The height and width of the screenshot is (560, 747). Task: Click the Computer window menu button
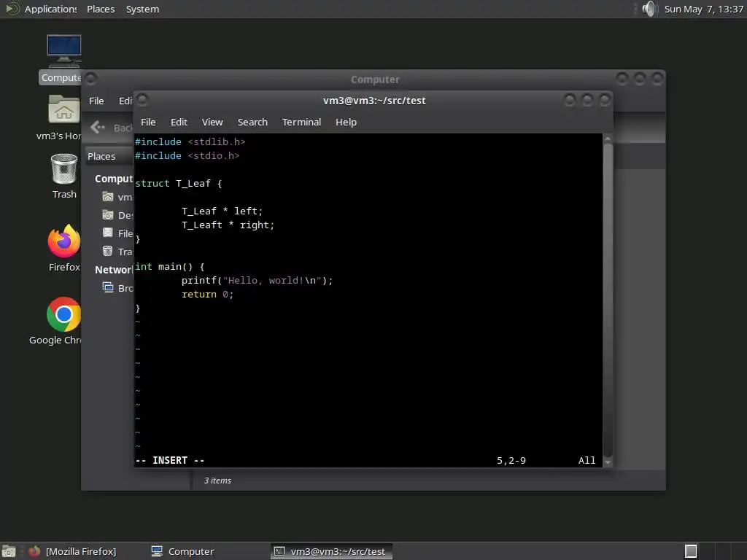point(91,79)
